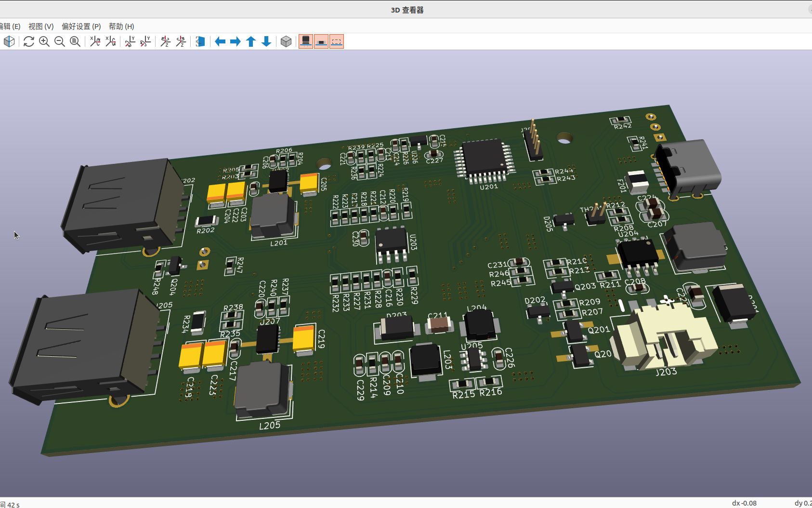Open the 帮助 (H) menu
This screenshot has width=812, height=508.
(121, 26)
